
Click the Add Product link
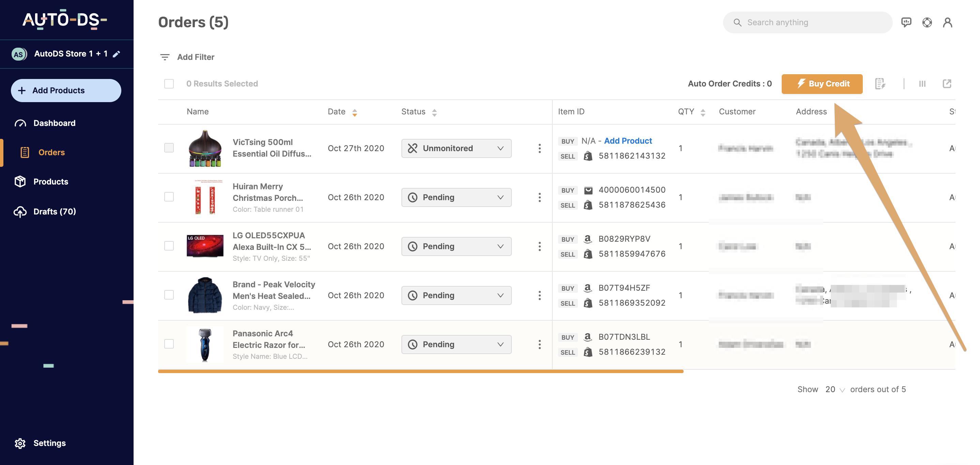628,141
